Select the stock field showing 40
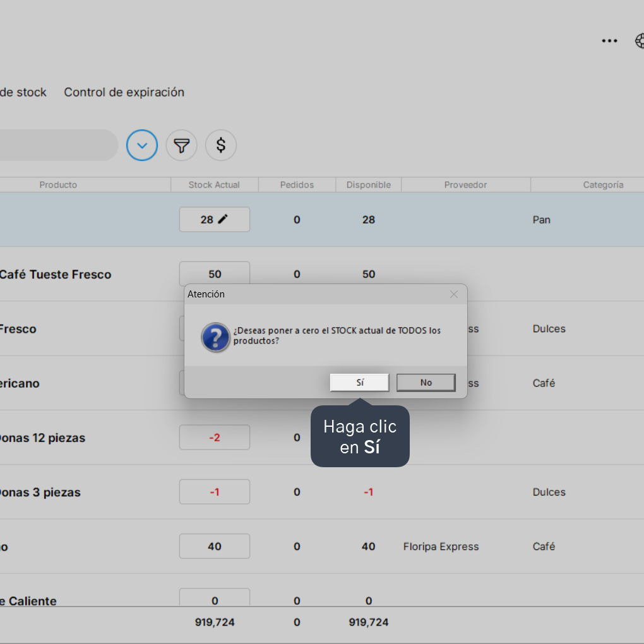The height and width of the screenshot is (644, 644). pyautogui.click(x=215, y=546)
